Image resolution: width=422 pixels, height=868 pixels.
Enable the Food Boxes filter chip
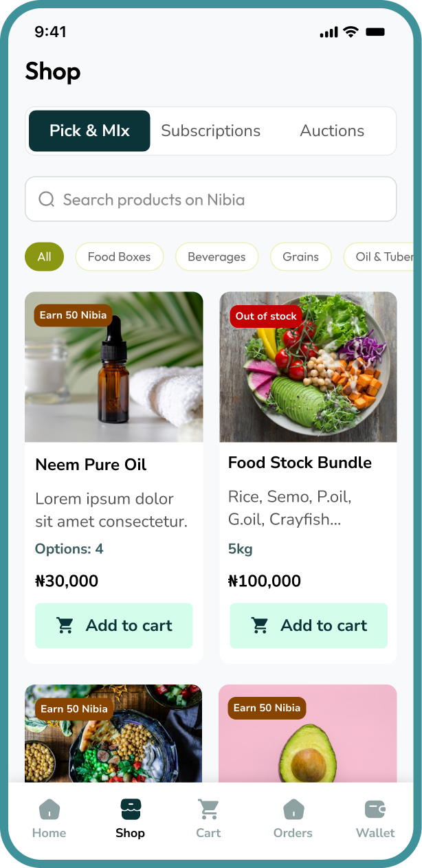tap(119, 256)
